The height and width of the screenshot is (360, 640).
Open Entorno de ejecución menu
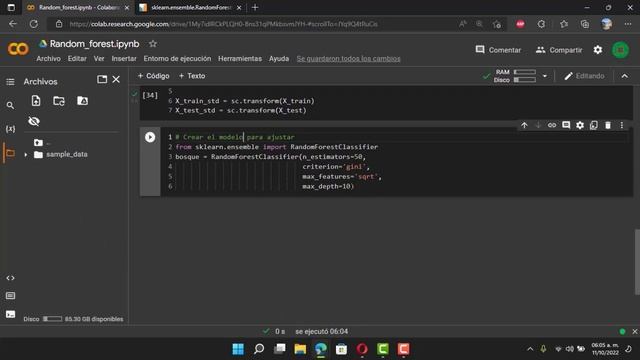click(177, 59)
